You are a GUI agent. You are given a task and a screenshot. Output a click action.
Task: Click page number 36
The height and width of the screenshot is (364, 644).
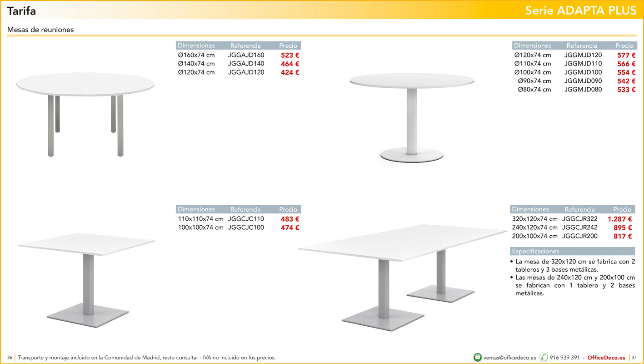coord(10,358)
